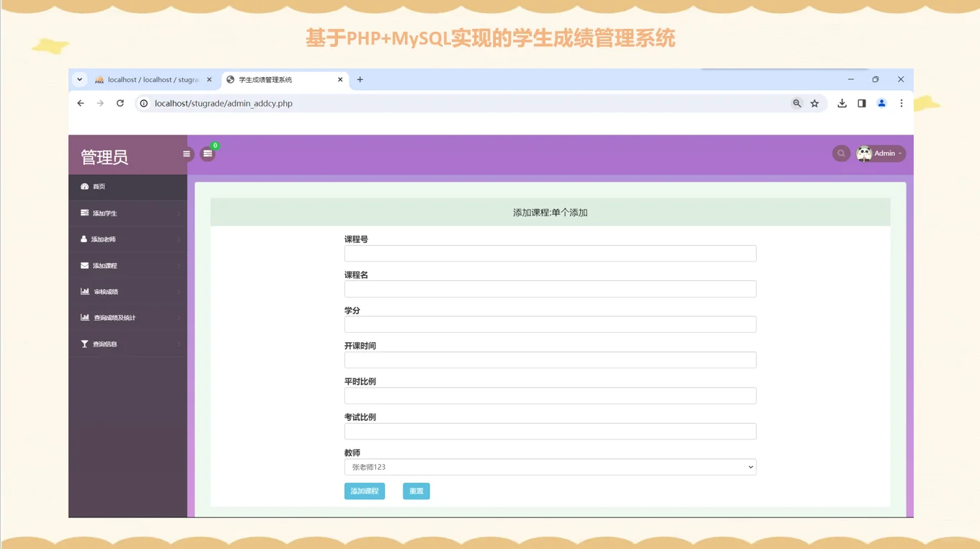Image resolution: width=980 pixels, height=549 pixels.
Task: Click the chart icon beside 查询成绩及统计
Action: point(85,317)
